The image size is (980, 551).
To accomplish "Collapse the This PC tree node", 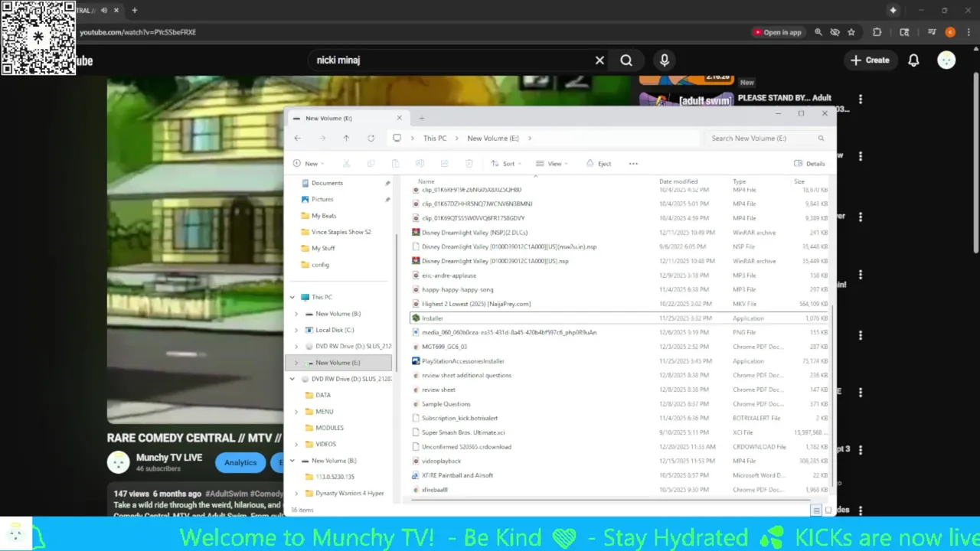I will click(x=292, y=297).
